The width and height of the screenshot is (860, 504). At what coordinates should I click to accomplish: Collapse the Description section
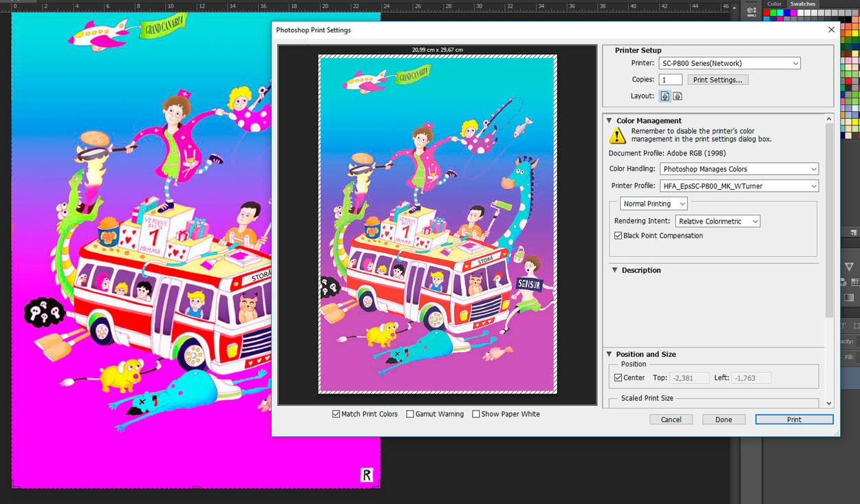(x=615, y=270)
